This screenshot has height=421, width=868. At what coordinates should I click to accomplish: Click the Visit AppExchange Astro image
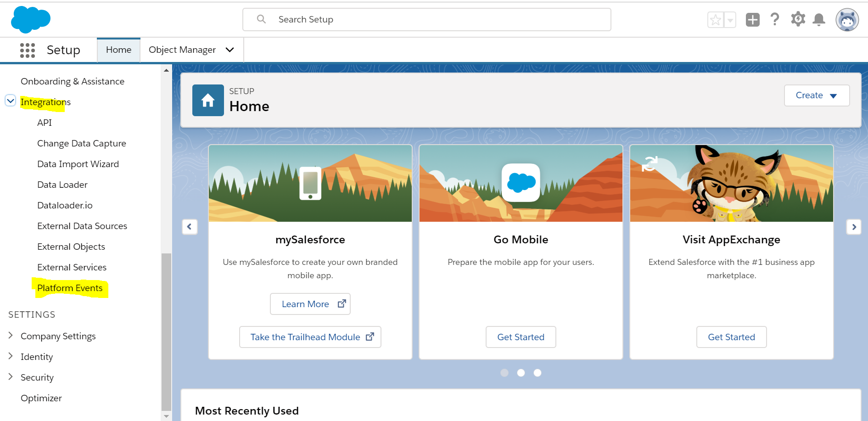pyautogui.click(x=732, y=183)
